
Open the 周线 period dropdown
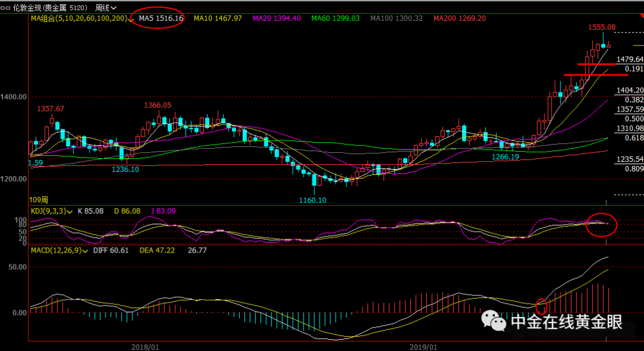coord(106,8)
